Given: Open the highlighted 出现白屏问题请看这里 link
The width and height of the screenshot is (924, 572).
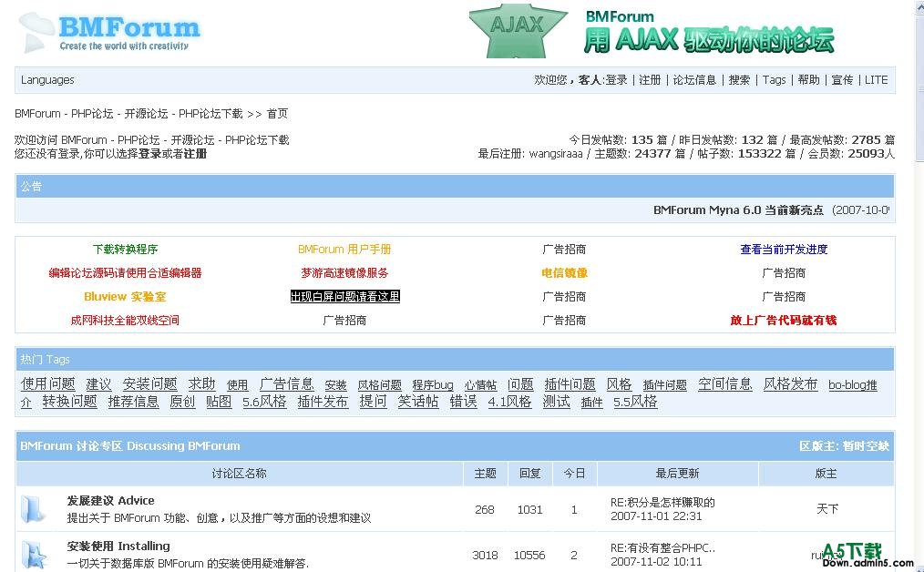Looking at the screenshot, I should (x=344, y=296).
